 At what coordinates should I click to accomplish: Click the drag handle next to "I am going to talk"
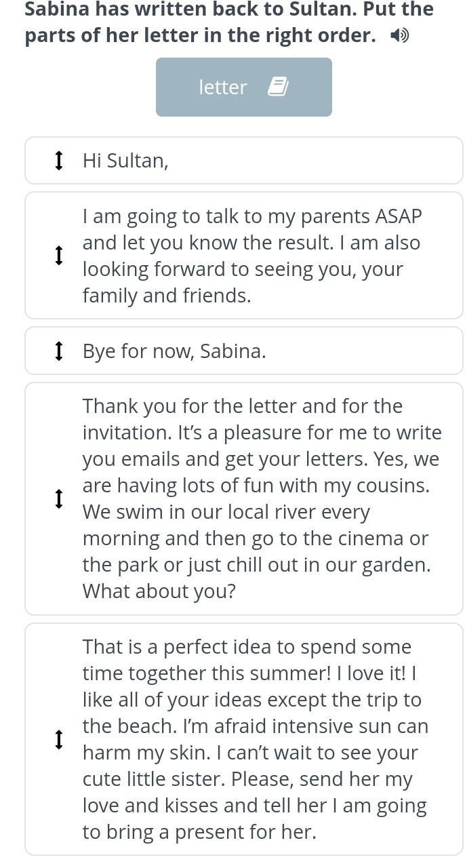click(59, 256)
